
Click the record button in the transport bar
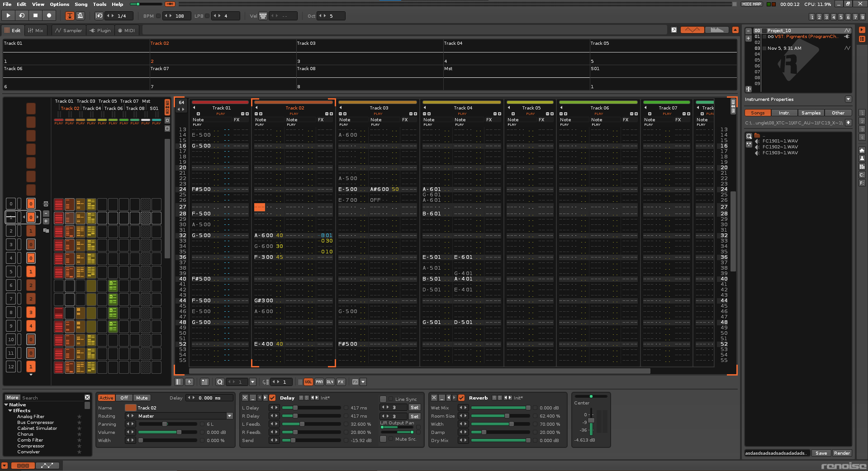(x=49, y=15)
